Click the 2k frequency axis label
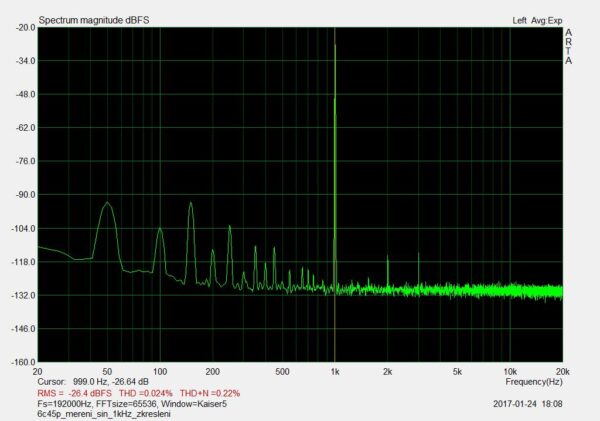The image size is (600, 421). tap(387, 372)
